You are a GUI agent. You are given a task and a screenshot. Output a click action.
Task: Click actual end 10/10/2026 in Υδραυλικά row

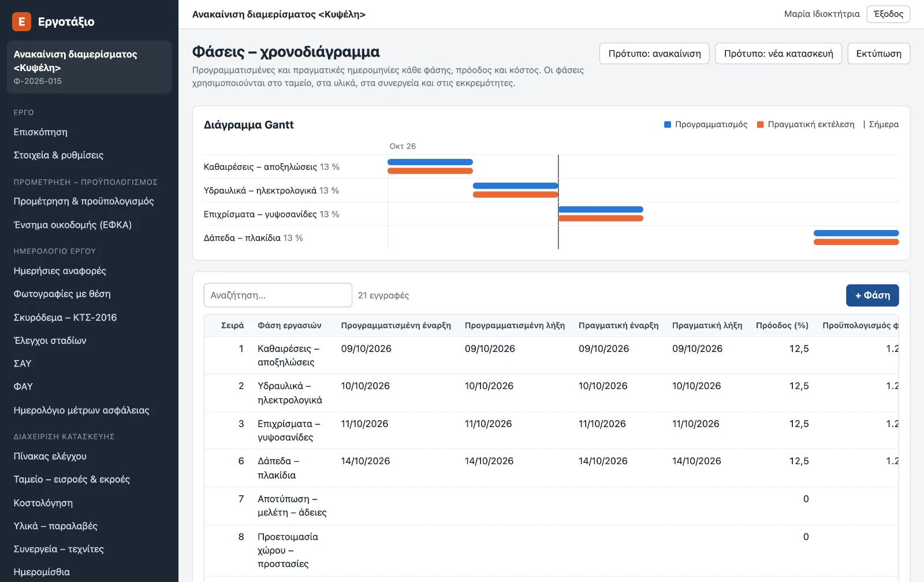[x=696, y=386]
